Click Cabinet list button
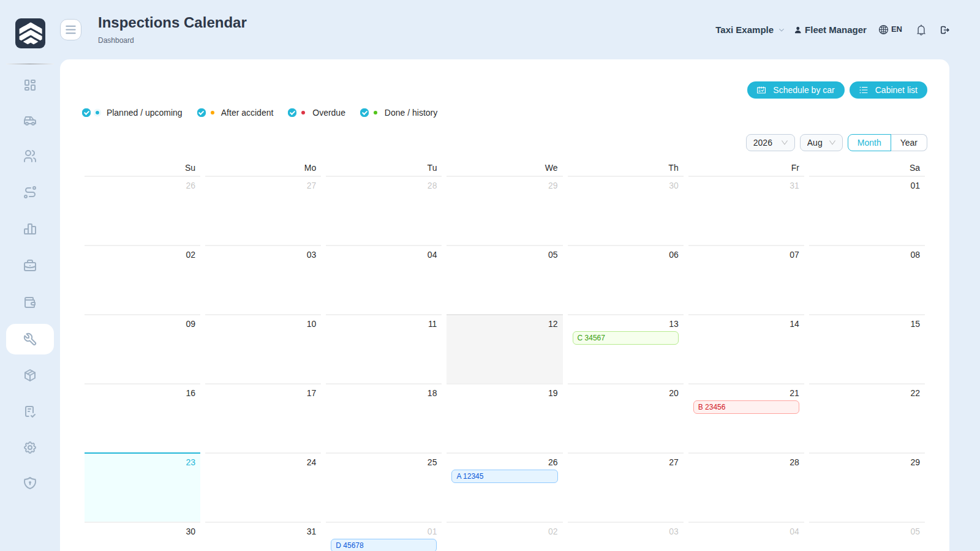The height and width of the screenshot is (551, 980). (888, 90)
